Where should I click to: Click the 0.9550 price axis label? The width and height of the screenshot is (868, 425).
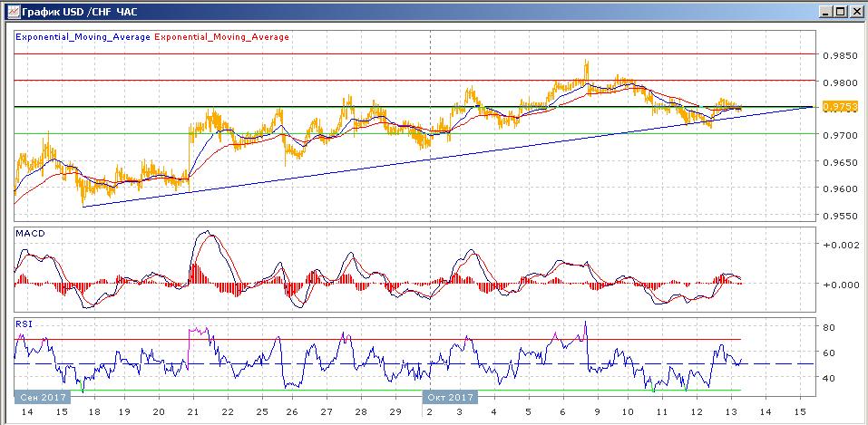coord(840,217)
